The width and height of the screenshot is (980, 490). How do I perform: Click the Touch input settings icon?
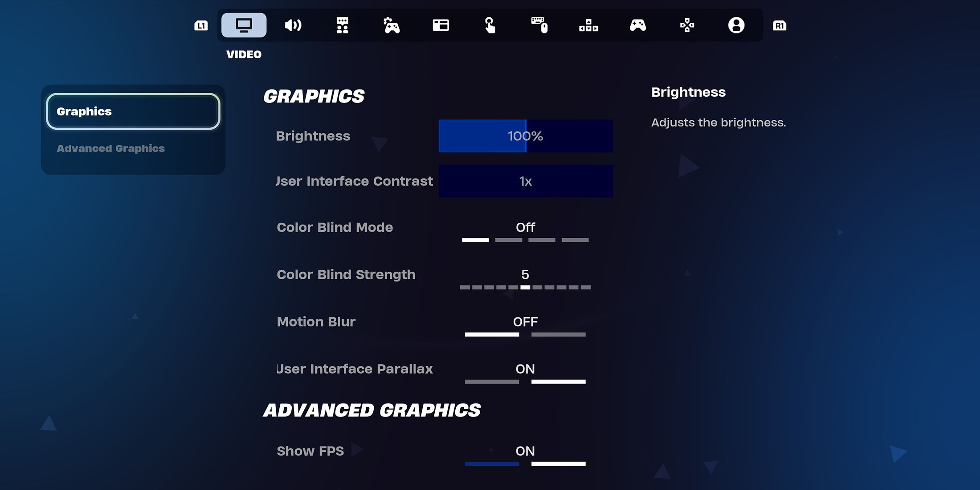(490, 25)
